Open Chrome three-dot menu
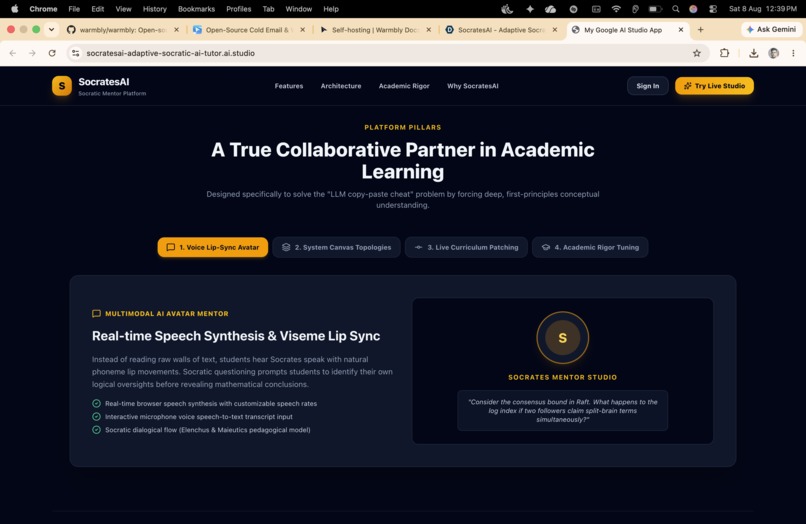806x524 pixels. [793, 53]
